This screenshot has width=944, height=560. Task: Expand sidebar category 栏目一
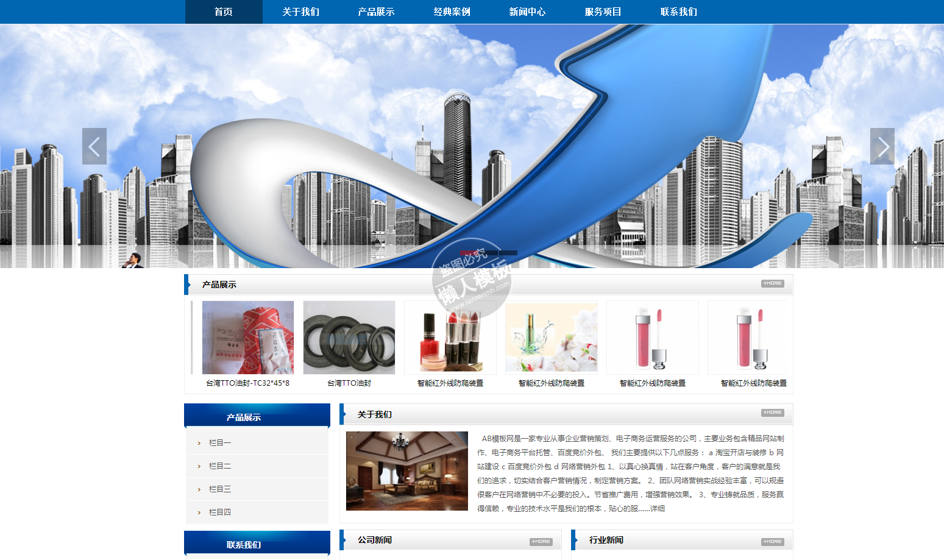click(220, 443)
